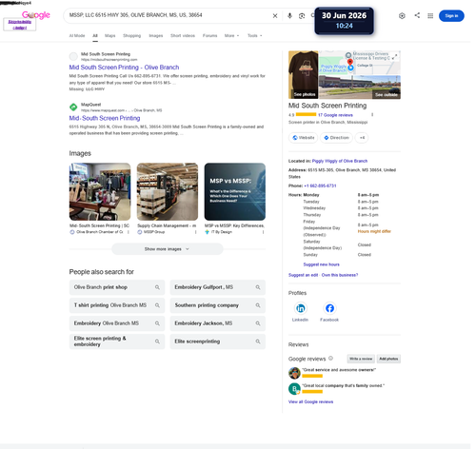The height and width of the screenshot is (449, 476).
Task: Open 17 Google reviews link
Action: tap(335, 115)
